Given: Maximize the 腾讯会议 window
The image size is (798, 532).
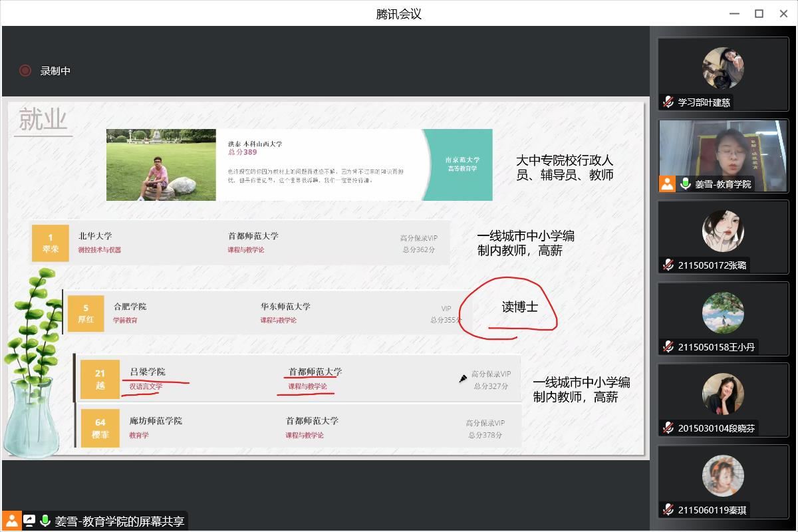Looking at the screenshot, I should (759, 13).
